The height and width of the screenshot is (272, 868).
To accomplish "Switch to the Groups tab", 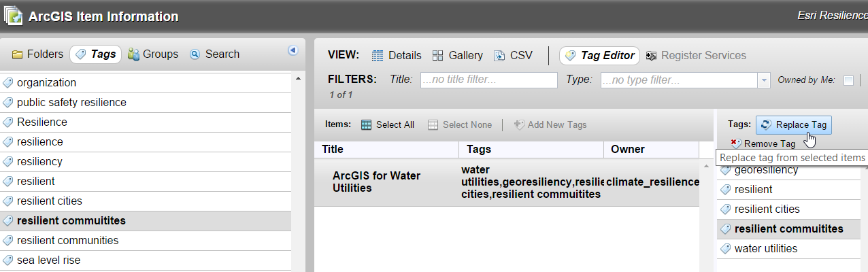I will point(153,54).
